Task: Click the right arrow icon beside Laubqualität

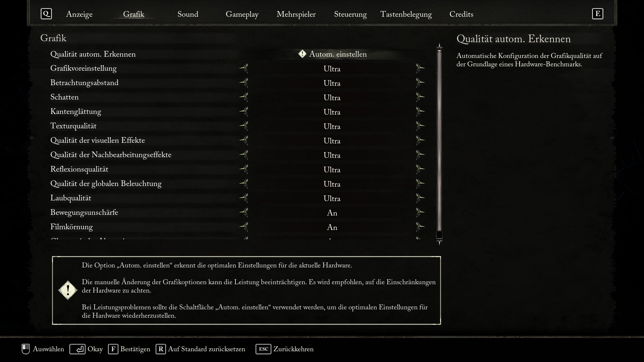Action: [420, 198]
